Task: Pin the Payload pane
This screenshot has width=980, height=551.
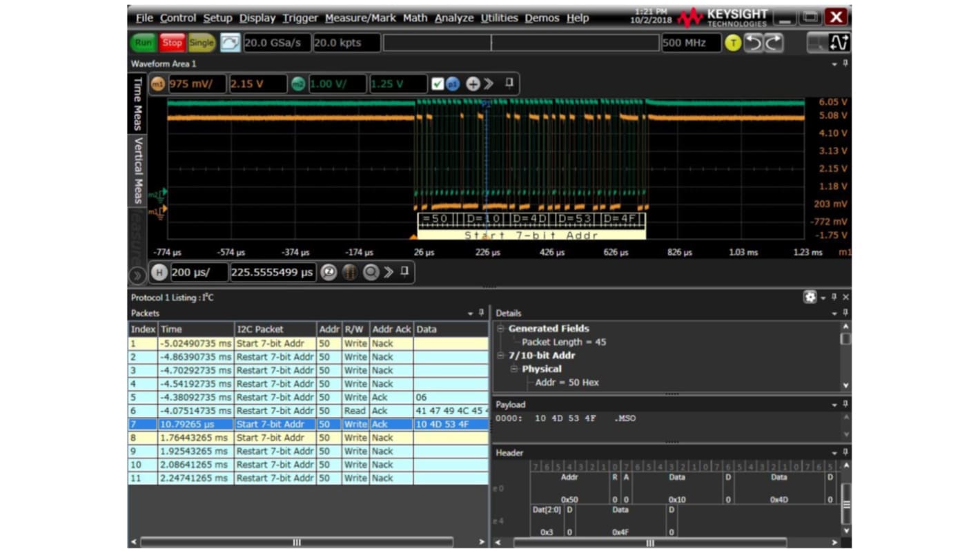Action: 845,405
